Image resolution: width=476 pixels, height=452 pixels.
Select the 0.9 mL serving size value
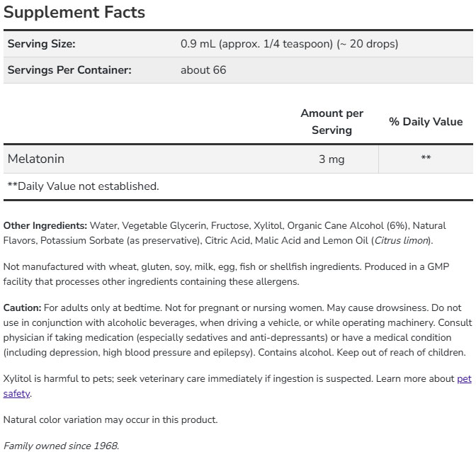pyautogui.click(x=289, y=44)
